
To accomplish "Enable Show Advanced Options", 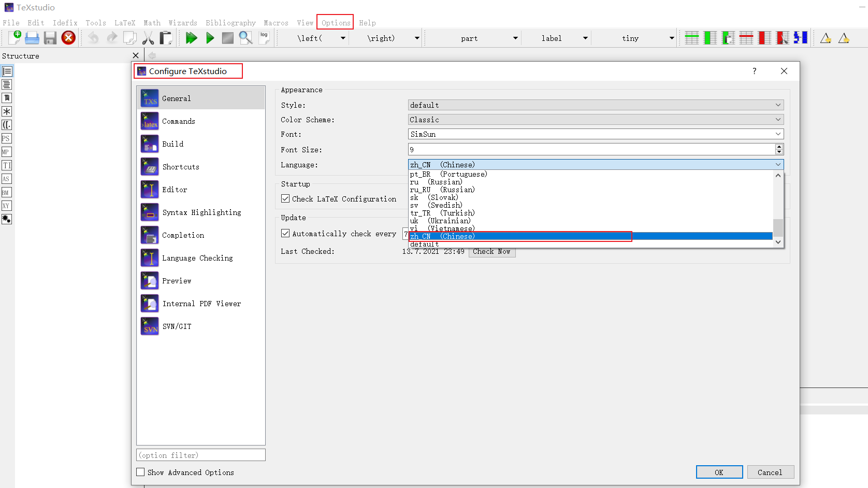I will [140, 471].
